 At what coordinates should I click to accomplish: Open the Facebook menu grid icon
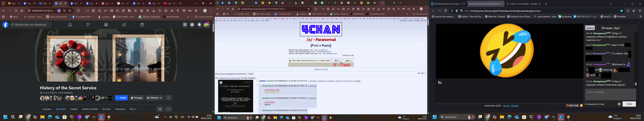coord(185,25)
